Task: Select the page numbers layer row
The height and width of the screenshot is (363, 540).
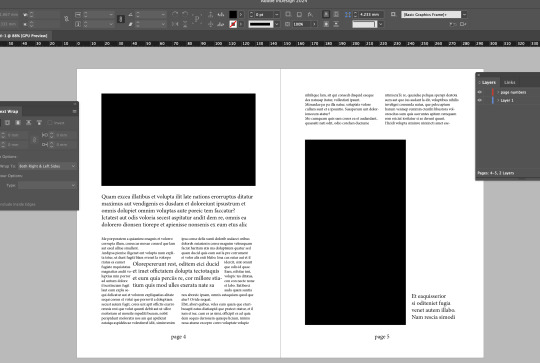Action: [x=508, y=92]
